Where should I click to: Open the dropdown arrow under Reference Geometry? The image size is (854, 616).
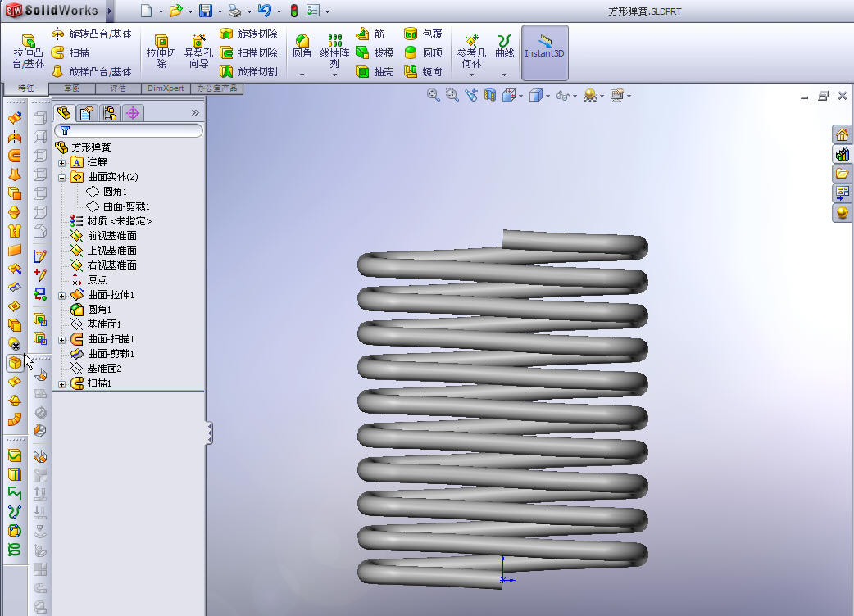tap(471, 75)
